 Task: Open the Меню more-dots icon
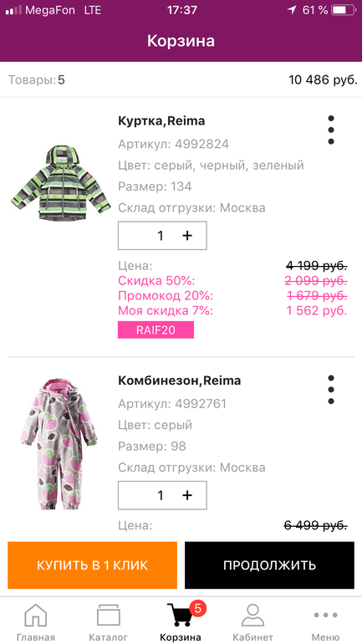(x=325, y=616)
